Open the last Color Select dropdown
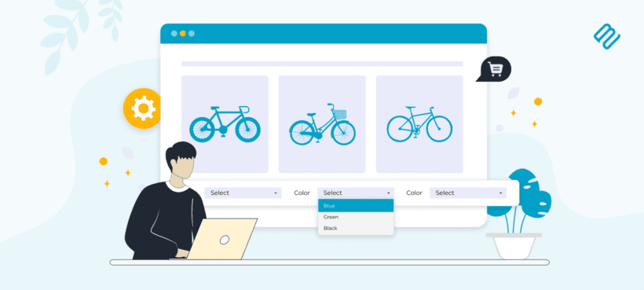This screenshot has height=290, width=644. [x=468, y=193]
